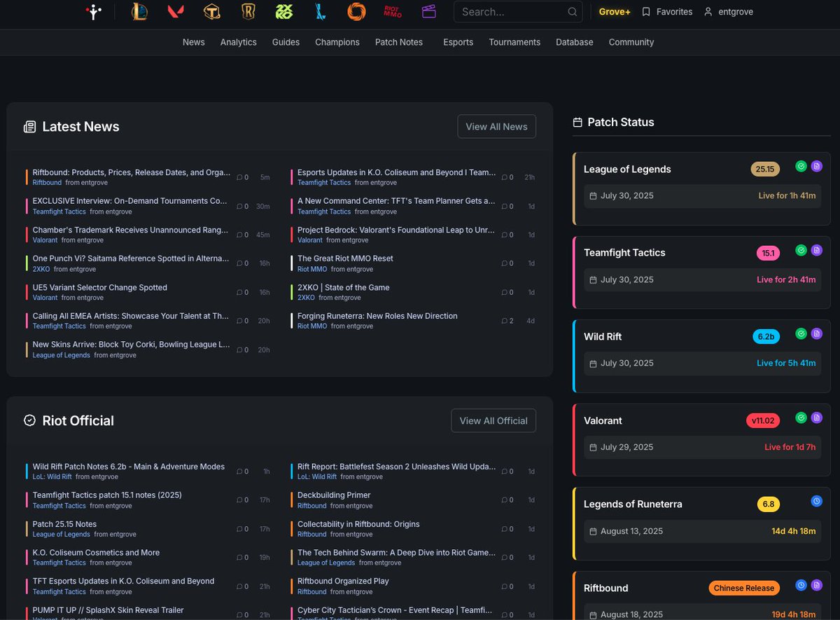Click the Legends of Runeterra patch card title
This screenshot has height=620, width=840.
(x=633, y=504)
